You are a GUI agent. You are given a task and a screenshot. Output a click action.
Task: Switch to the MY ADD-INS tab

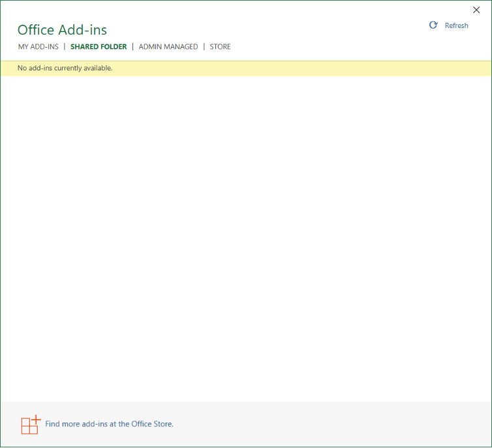tap(38, 47)
